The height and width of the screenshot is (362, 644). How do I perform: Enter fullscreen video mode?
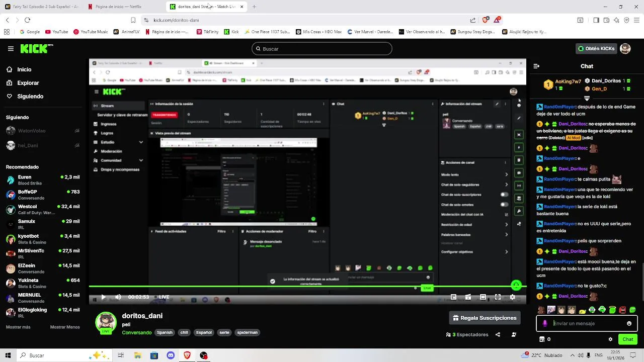tap(498, 297)
